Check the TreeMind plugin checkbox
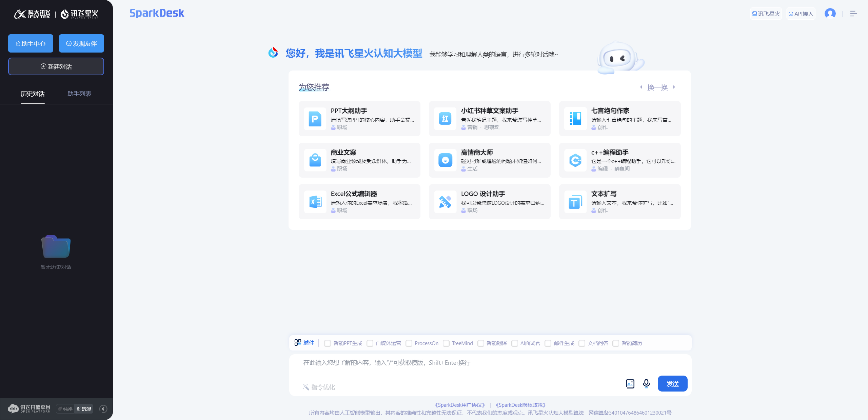 click(446, 343)
